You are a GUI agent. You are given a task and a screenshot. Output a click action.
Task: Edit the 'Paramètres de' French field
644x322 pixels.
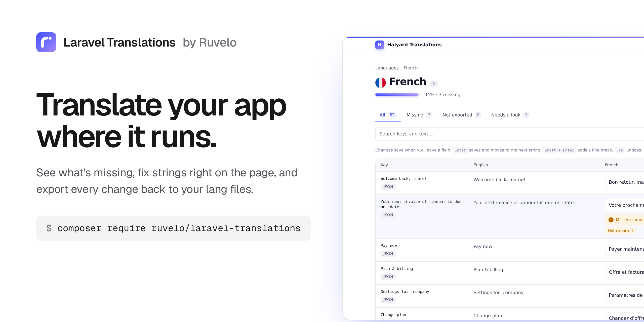pyautogui.click(x=624, y=295)
